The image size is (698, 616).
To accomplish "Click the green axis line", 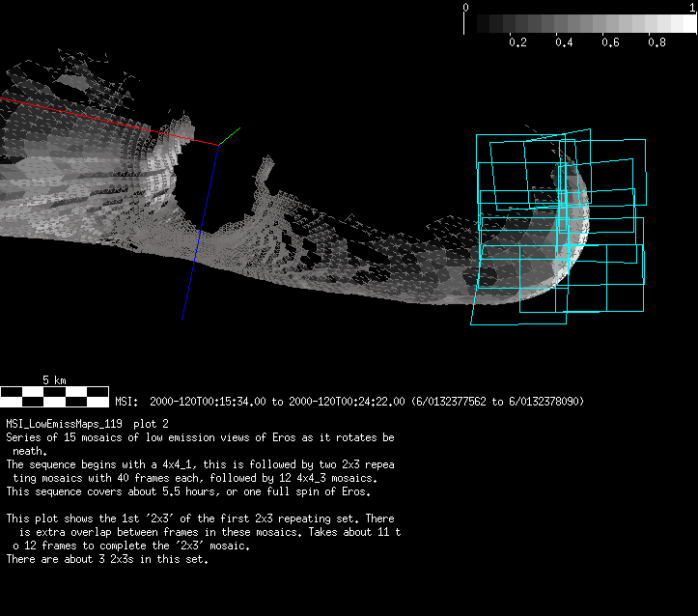I will [x=230, y=136].
